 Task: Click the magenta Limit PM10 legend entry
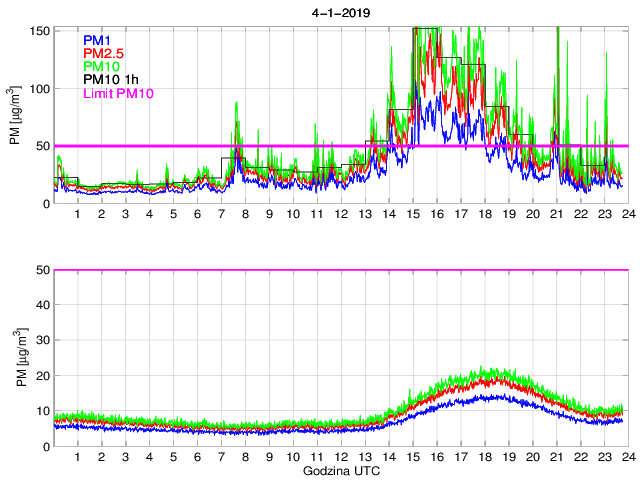click(117, 93)
